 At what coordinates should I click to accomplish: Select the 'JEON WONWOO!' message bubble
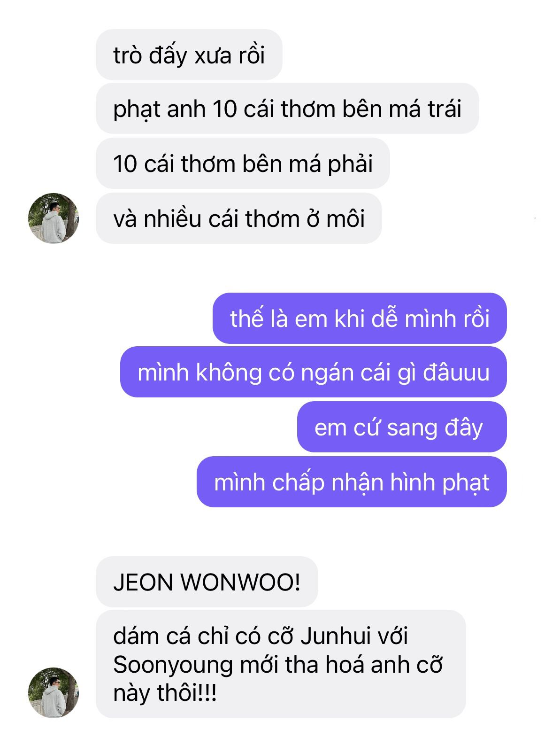207,582
